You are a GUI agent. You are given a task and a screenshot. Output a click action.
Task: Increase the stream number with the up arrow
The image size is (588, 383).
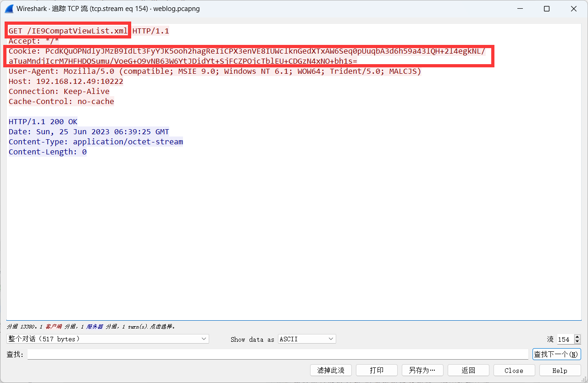(577, 337)
